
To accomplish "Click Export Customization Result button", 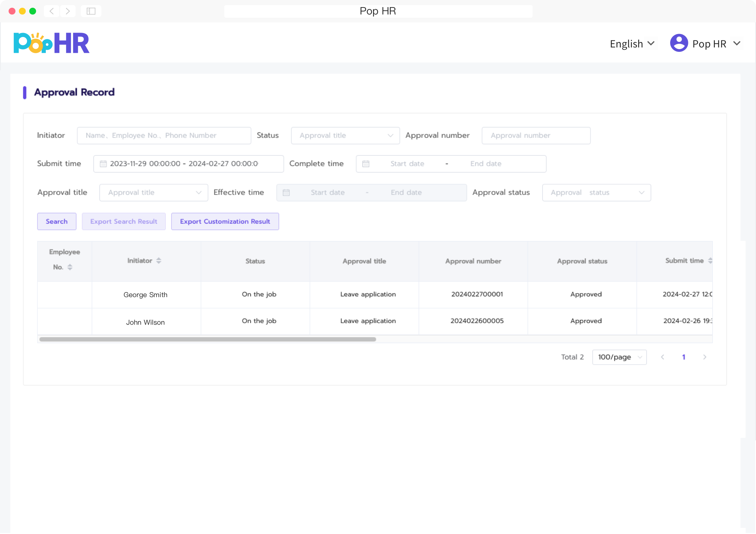I will click(x=225, y=221).
